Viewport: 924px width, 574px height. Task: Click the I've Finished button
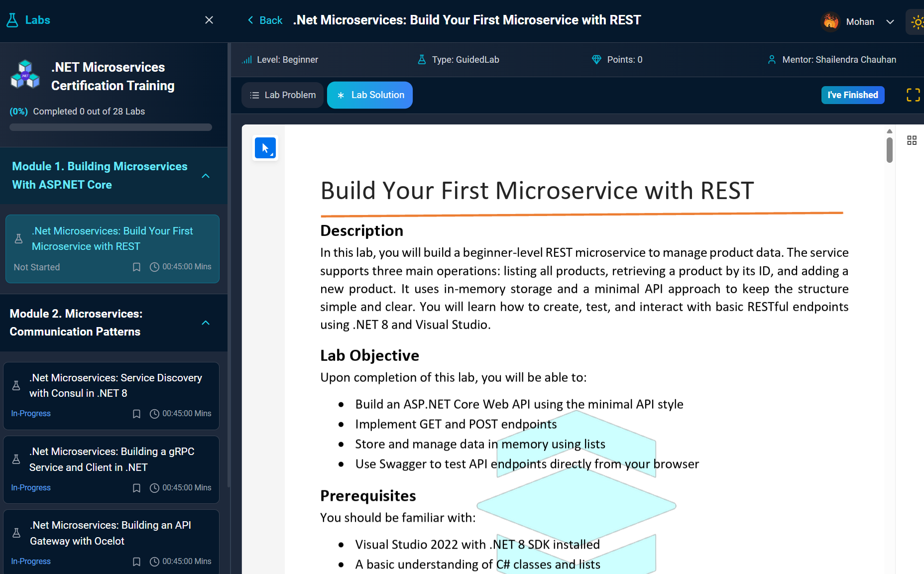pyautogui.click(x=852, y=95)
